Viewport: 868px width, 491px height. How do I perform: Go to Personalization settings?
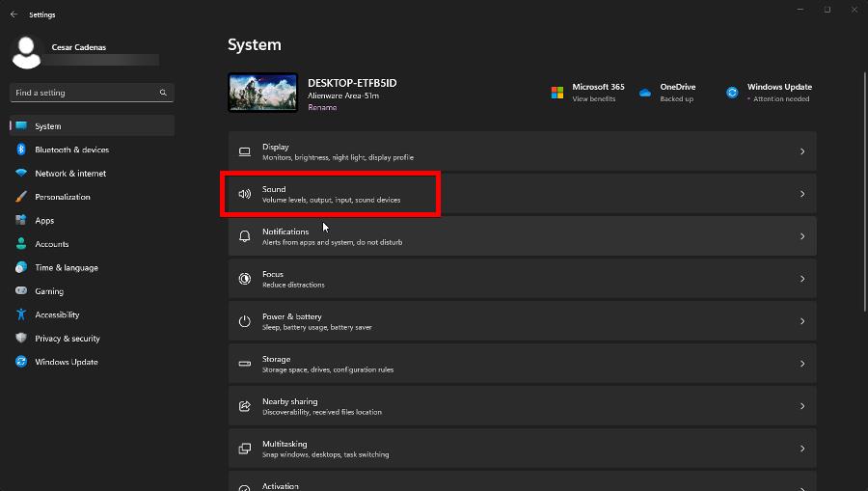tap(92, 197)
